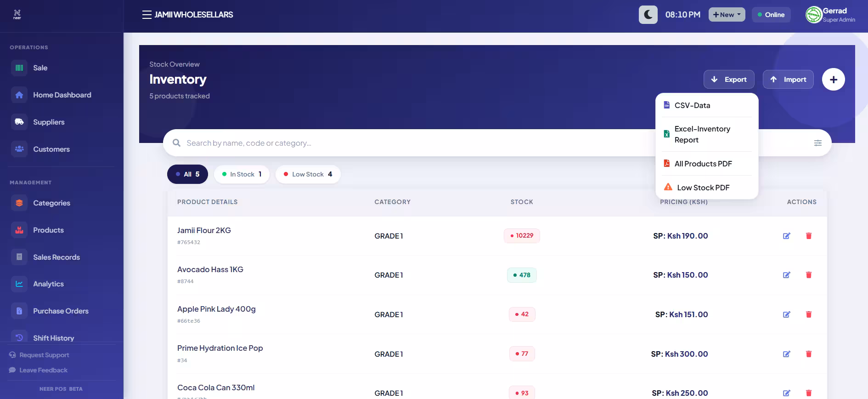Open the +New dropdown

point(727,15)
